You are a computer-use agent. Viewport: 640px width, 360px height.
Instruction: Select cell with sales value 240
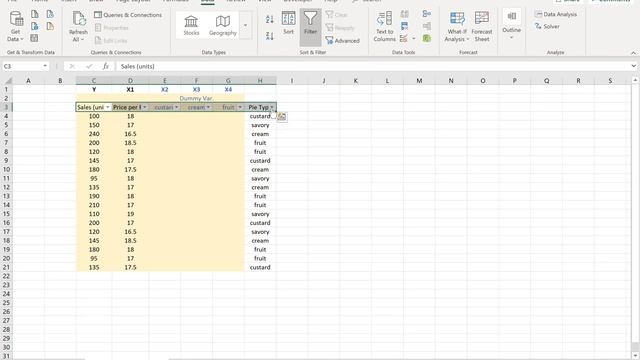[x=94, y=134]
